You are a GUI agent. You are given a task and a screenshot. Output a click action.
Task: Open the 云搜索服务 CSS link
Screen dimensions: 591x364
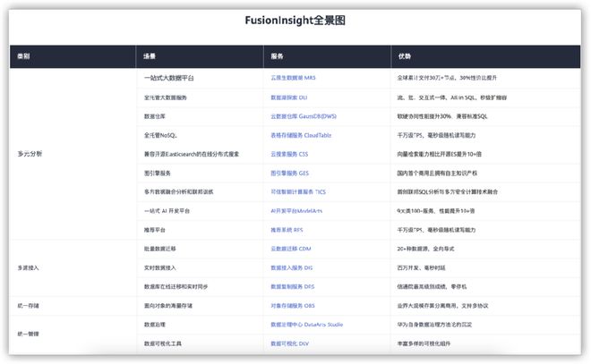[x=289, y=154]
